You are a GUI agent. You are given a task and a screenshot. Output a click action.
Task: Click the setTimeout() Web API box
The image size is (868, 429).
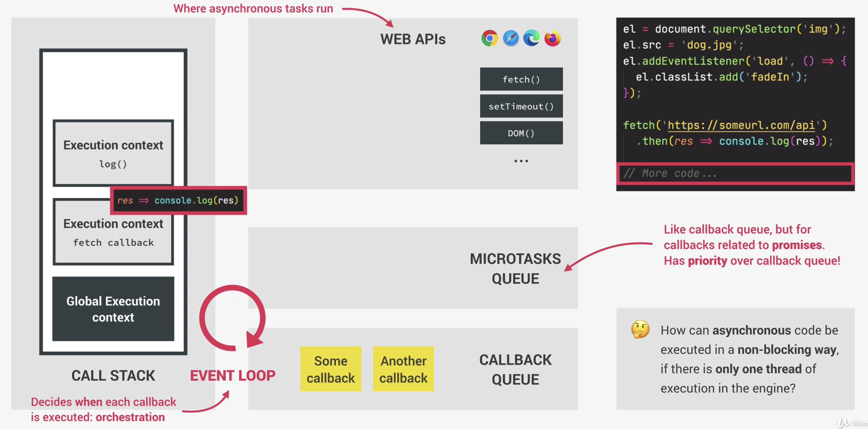[x=521, y=106]
